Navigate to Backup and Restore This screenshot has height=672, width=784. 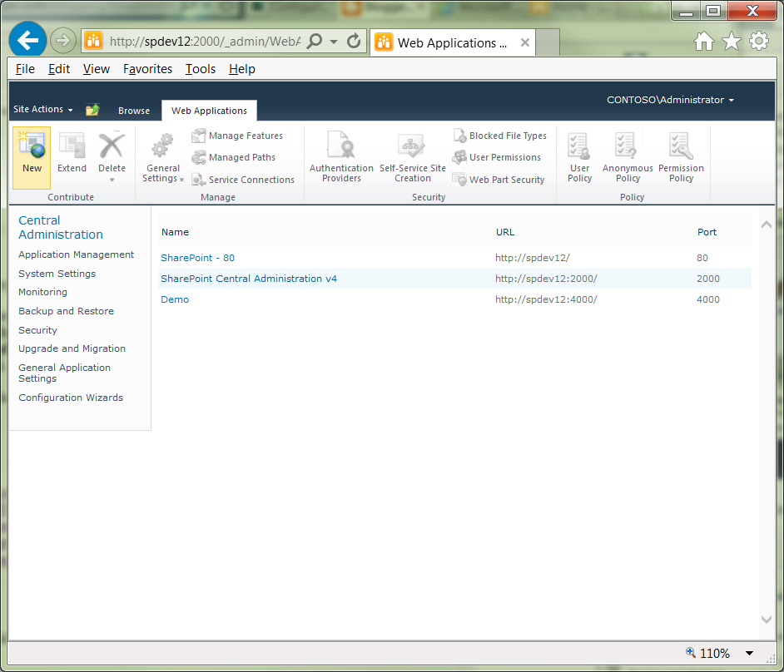coord(66,311)
